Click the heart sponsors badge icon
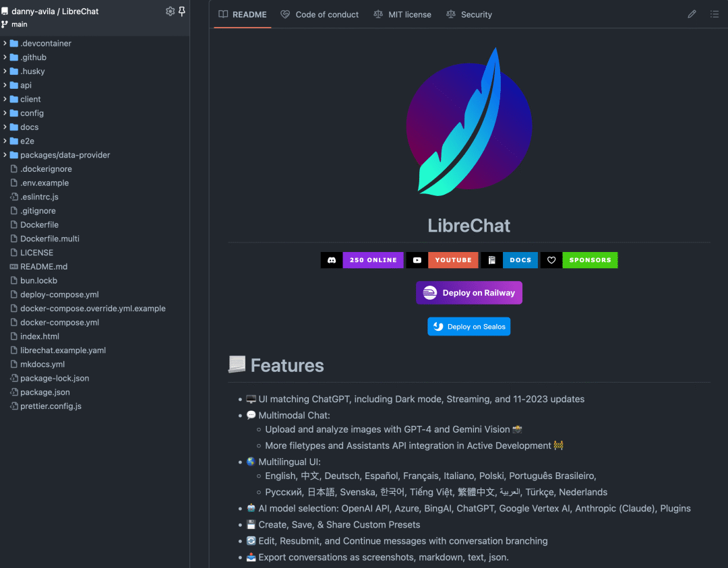The height and width of the screenshot is (568, 728). (x=551, y=260)
